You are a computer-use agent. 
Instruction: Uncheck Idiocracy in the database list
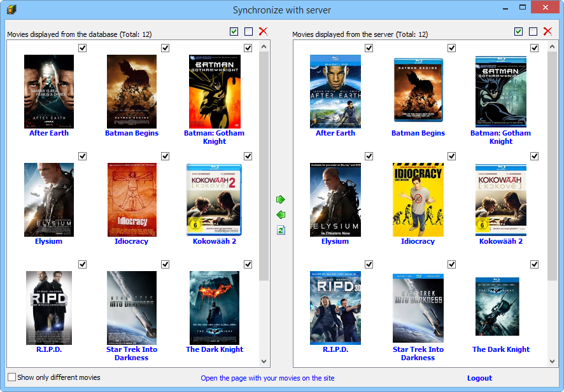pos(165,156)
